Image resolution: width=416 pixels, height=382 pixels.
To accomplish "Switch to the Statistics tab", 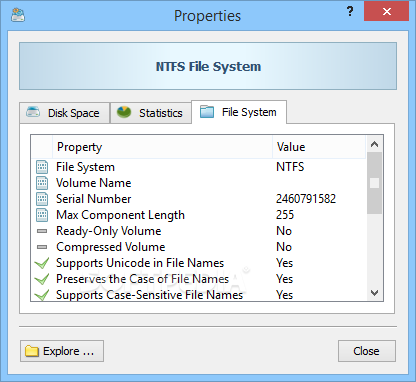I will [x=151, y=113].
